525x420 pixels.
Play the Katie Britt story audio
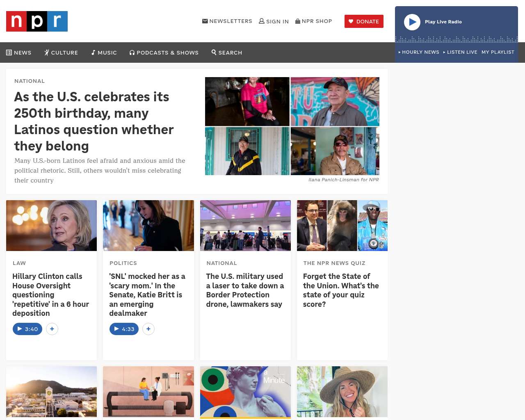[124, 329]
